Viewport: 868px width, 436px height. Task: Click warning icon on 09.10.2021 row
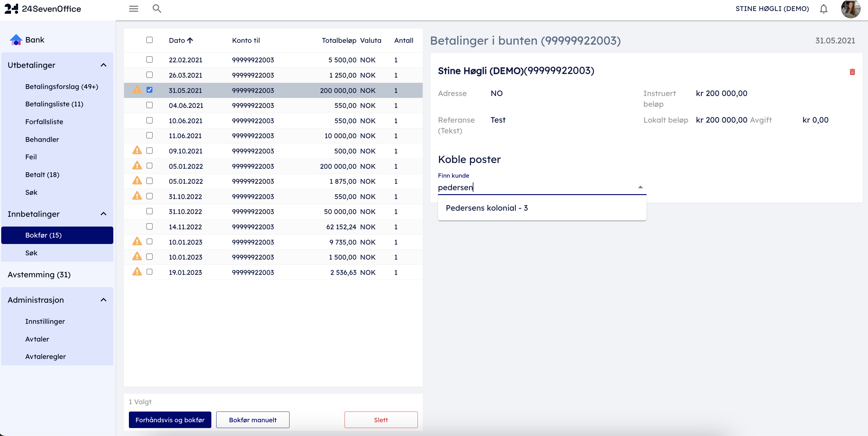click(137, 150)
